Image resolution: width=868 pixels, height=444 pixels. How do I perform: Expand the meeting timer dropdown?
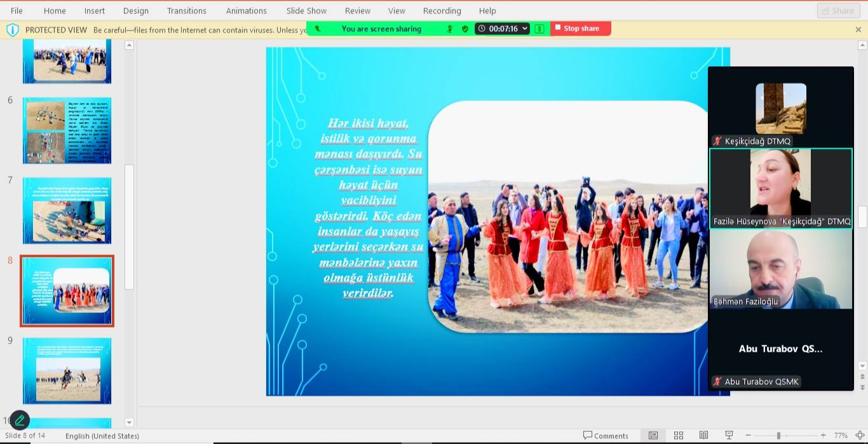(x=524, y=29)
